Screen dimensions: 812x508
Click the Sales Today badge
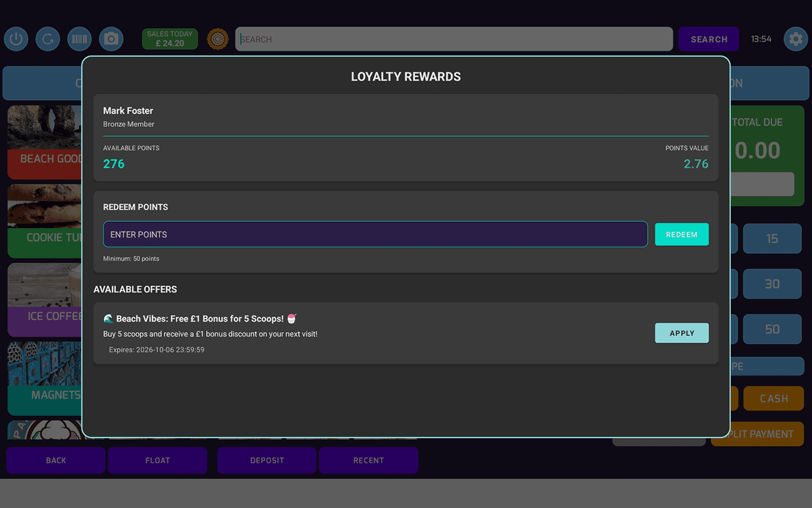click(170, 39)
